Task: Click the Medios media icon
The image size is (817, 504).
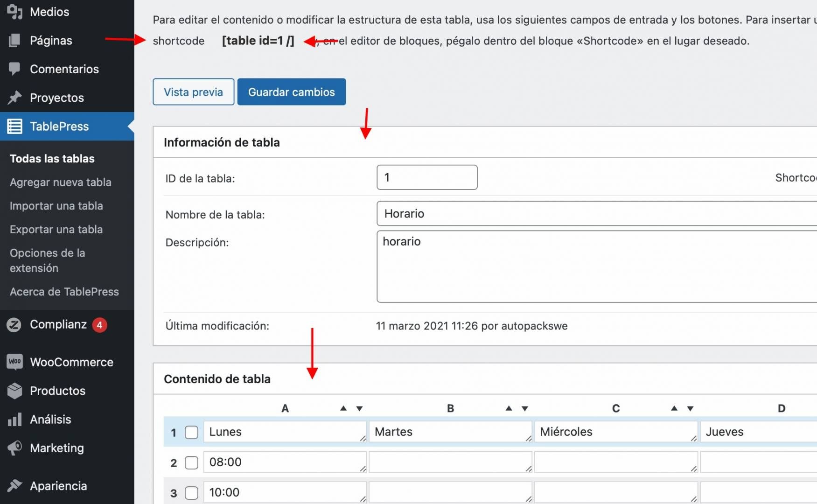Action: point(14,12)
